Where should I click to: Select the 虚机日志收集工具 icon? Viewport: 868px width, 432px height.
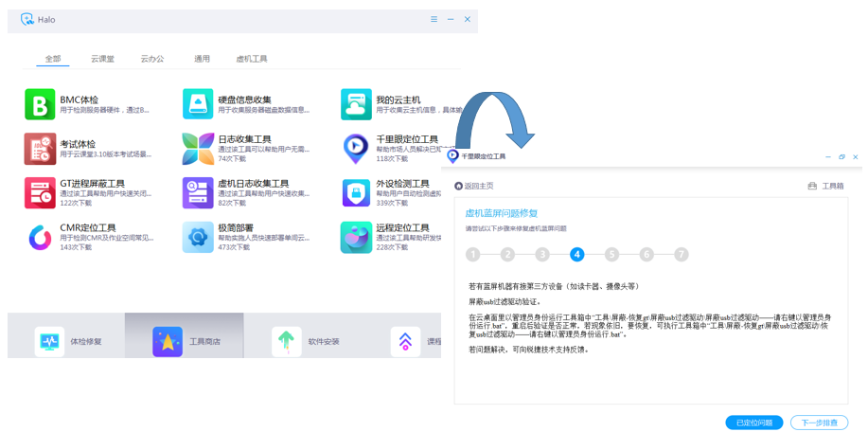click(x=198, y=193)
